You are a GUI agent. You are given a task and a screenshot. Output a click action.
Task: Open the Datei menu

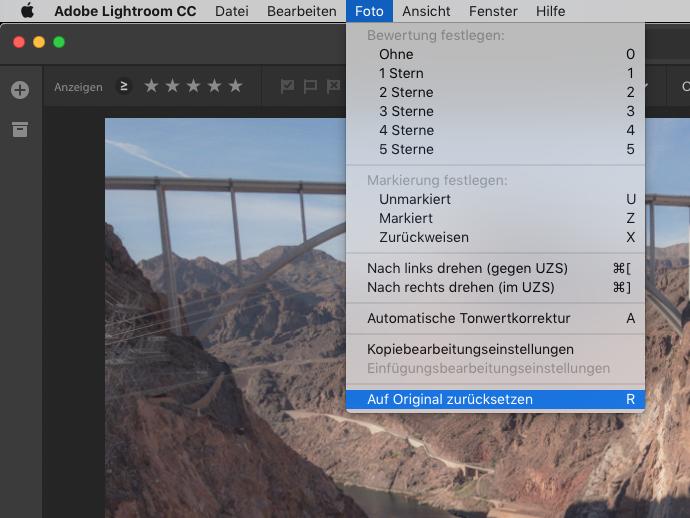(x=231, y=11)
